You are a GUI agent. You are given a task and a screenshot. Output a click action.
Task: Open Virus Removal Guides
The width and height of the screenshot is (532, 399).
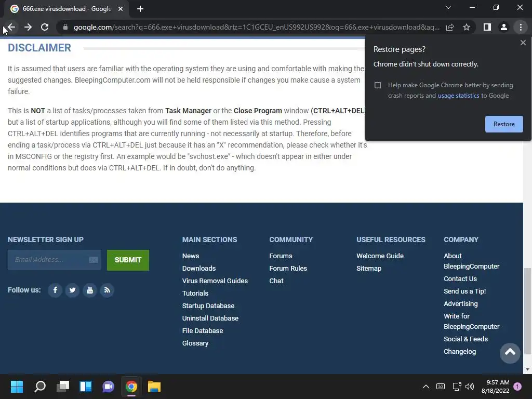pos(215,281)
